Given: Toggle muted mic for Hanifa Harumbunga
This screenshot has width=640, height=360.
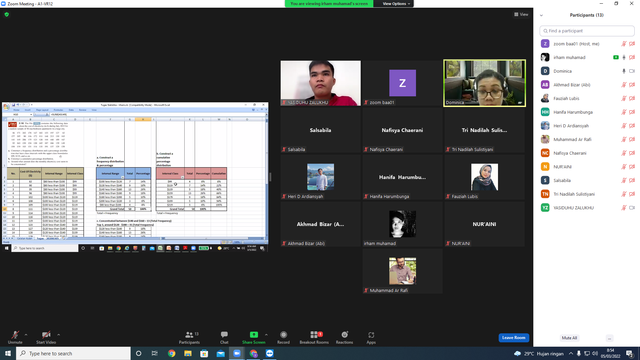Looking at the screenshot, I should [x=624, y=112].
